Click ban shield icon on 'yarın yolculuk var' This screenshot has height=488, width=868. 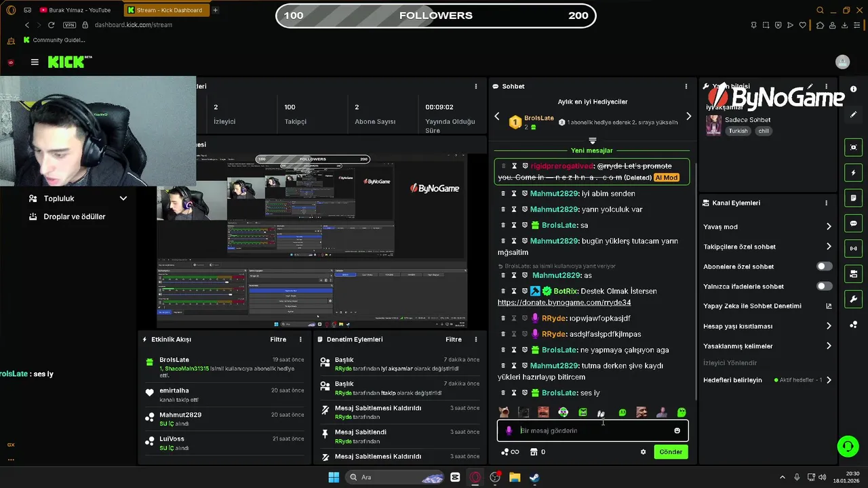click(x=524, y=209)
